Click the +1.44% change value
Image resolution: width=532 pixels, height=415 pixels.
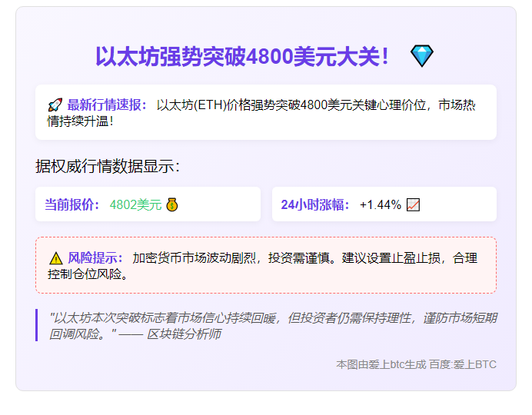381,204
